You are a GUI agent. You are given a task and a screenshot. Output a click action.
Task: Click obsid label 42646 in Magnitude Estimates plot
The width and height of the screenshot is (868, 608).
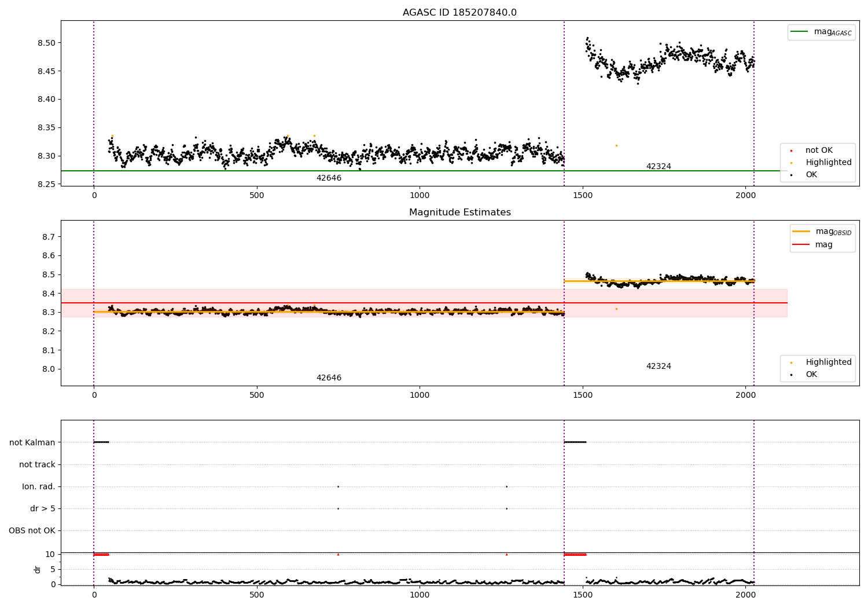329,378
